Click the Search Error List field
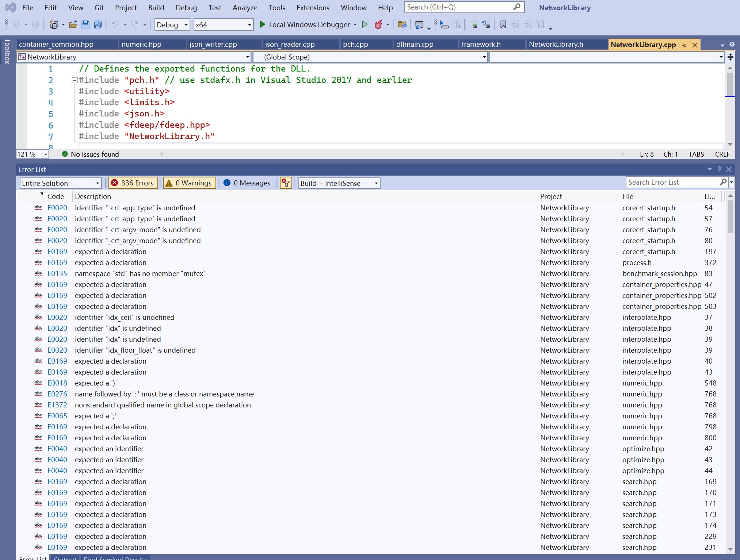Image resolution: width=740 pixels, height=560 pixels. pos(677,182)
